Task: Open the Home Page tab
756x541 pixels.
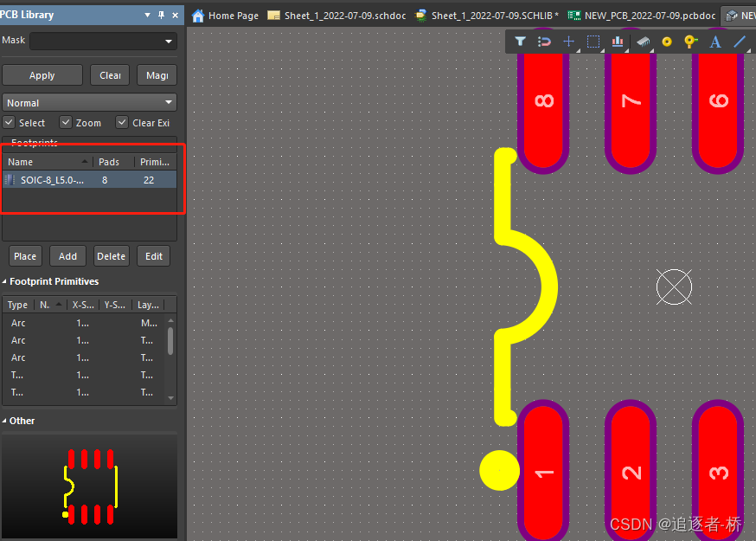Action: click(x=225, y=16)
